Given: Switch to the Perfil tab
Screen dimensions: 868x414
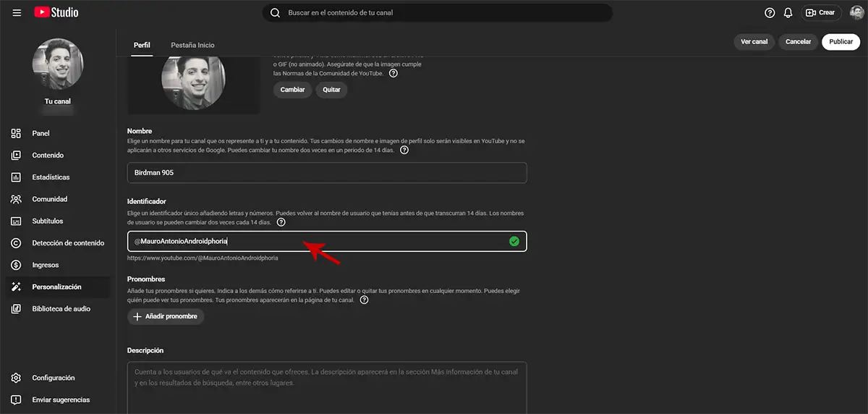Looking at the screenshot, I should (x=142, y=45).
